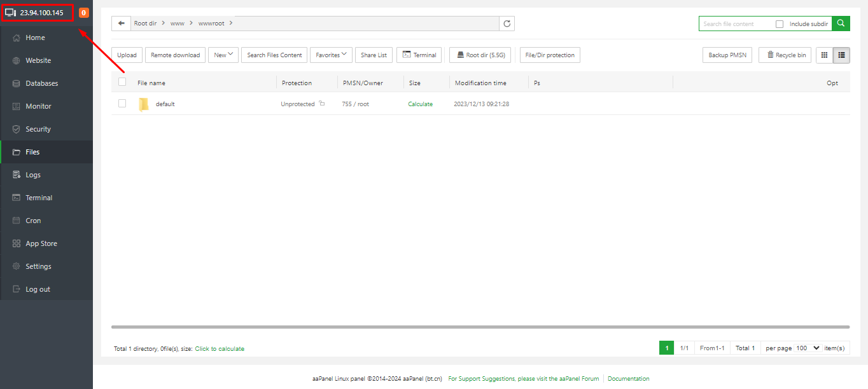Click the Calculate size link
Viewport: 868px width, 389px height.
pyautogui.click(x=420, y=104)
